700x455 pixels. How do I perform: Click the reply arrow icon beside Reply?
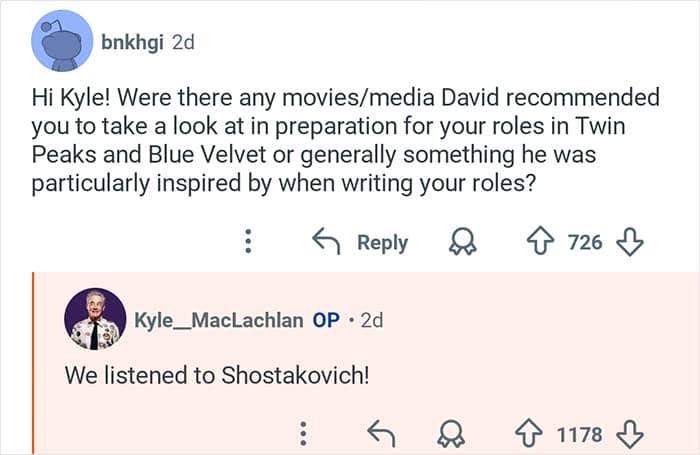tap(326, 242)
